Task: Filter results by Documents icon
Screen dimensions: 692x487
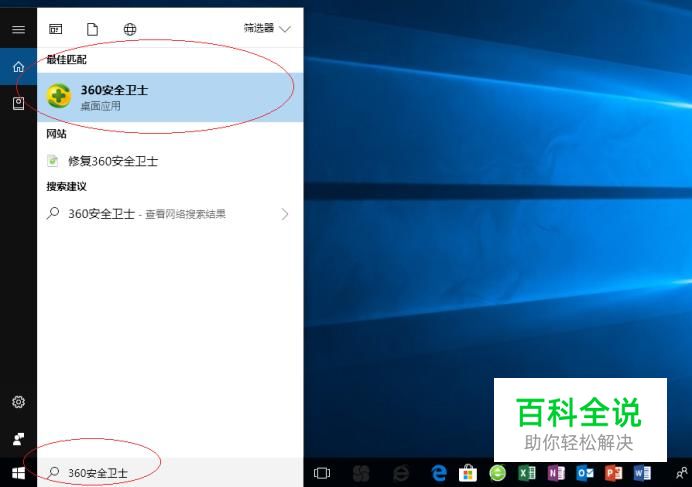Action: pyautogui.click(x=92, y=29)
